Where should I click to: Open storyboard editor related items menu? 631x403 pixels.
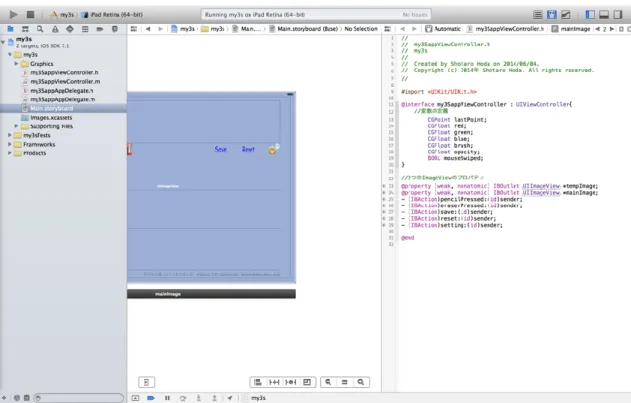(134, 29)
